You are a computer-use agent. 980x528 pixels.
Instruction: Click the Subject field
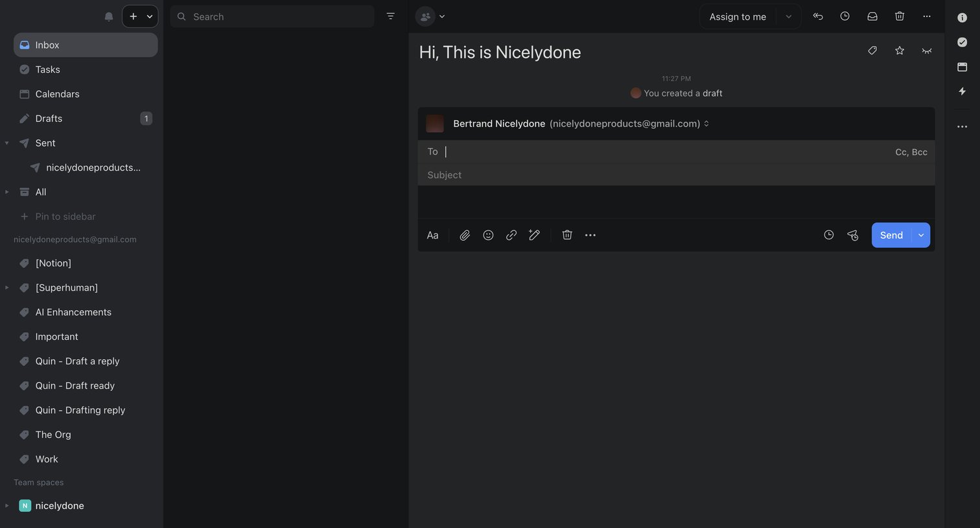click(676, 175)
